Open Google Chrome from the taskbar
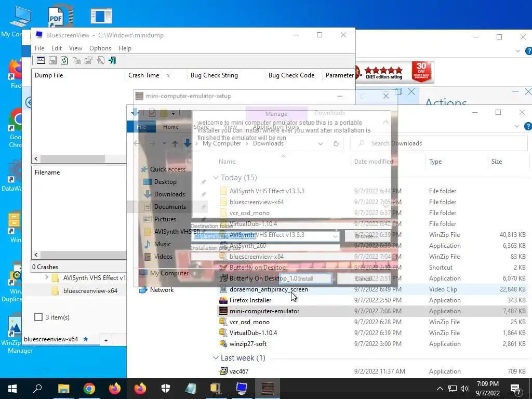 tap(89, 389)
